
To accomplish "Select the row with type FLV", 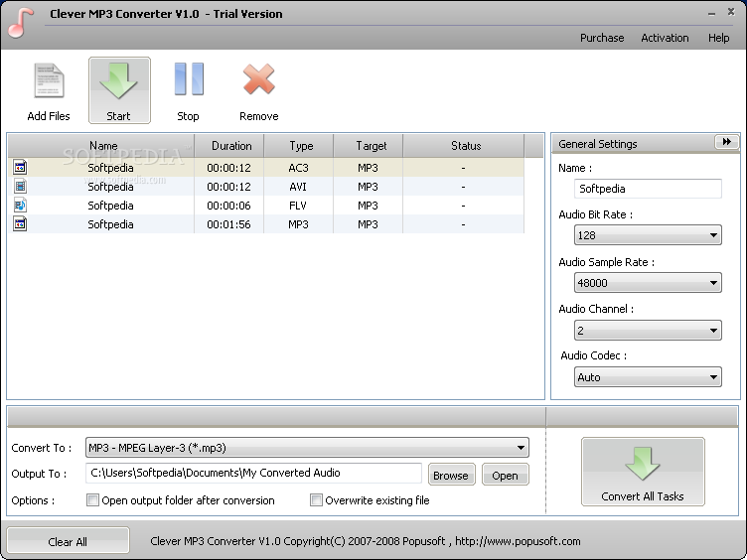I will pyautogui.click(x=266, y=206).
